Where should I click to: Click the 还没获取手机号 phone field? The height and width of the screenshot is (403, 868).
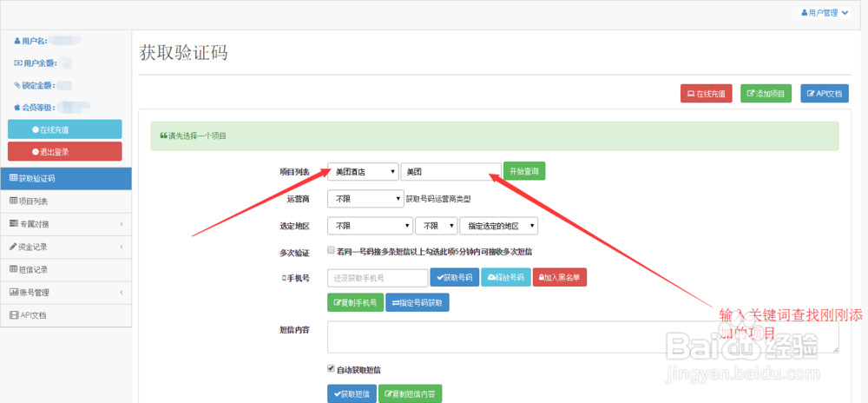click(378, 278)
